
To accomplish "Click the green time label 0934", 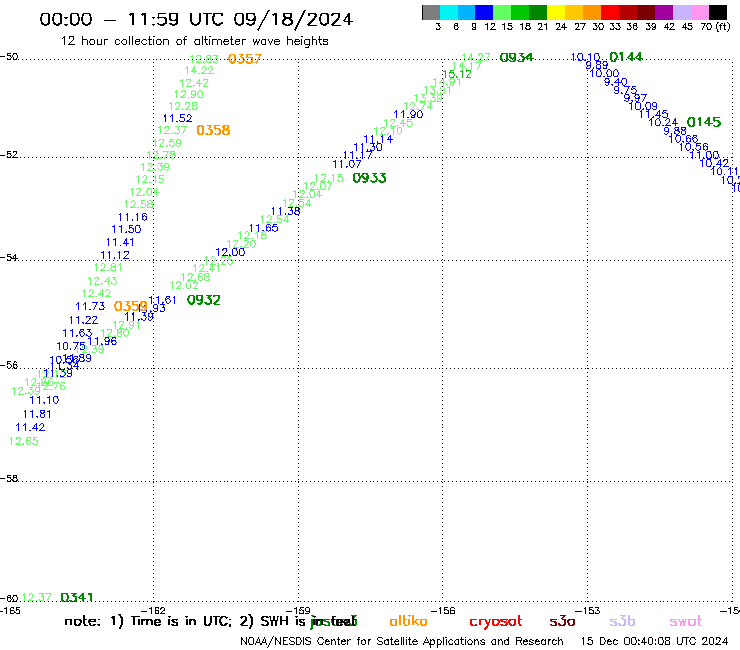I will click(516, 58).
